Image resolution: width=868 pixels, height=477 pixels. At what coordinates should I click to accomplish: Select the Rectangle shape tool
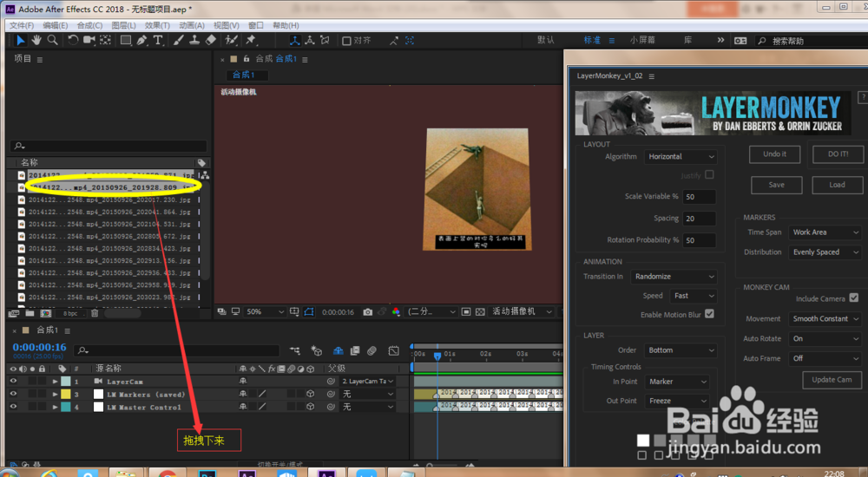pos(126,41)
